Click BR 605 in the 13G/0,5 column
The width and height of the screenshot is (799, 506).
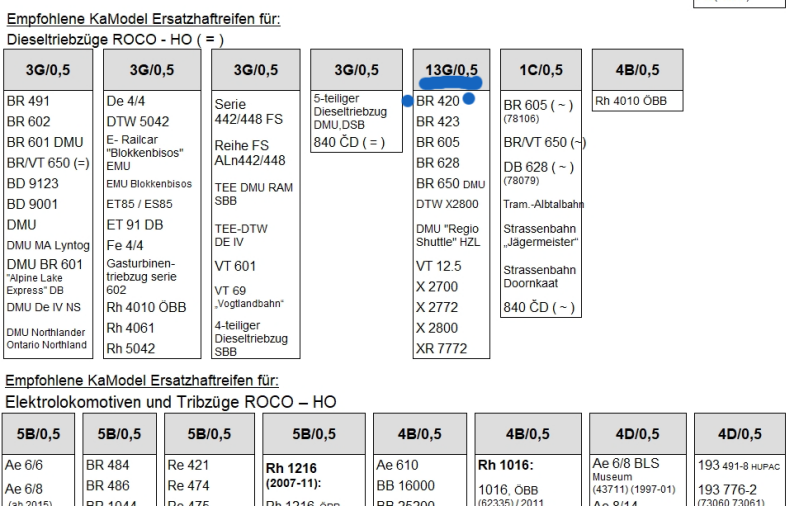437,142
